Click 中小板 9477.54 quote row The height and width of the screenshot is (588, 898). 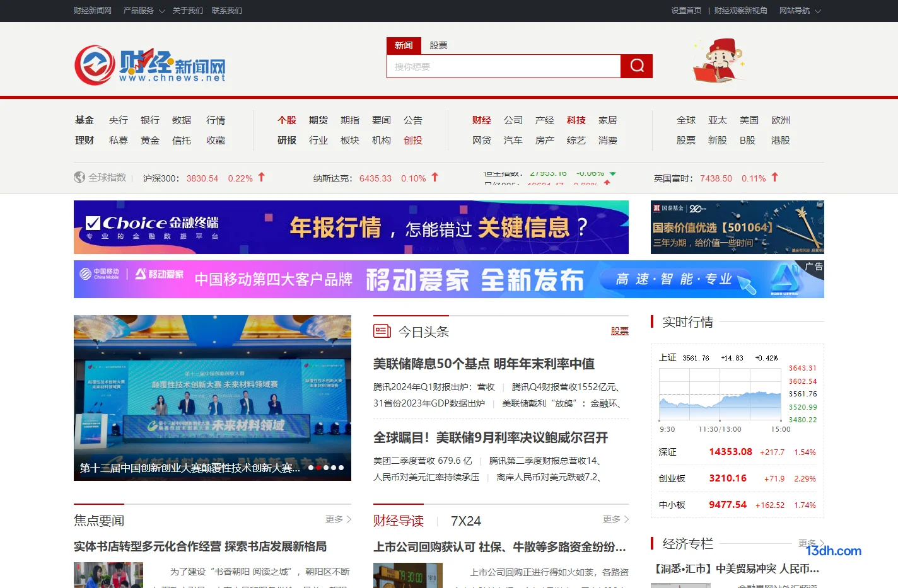pos(737,505)
